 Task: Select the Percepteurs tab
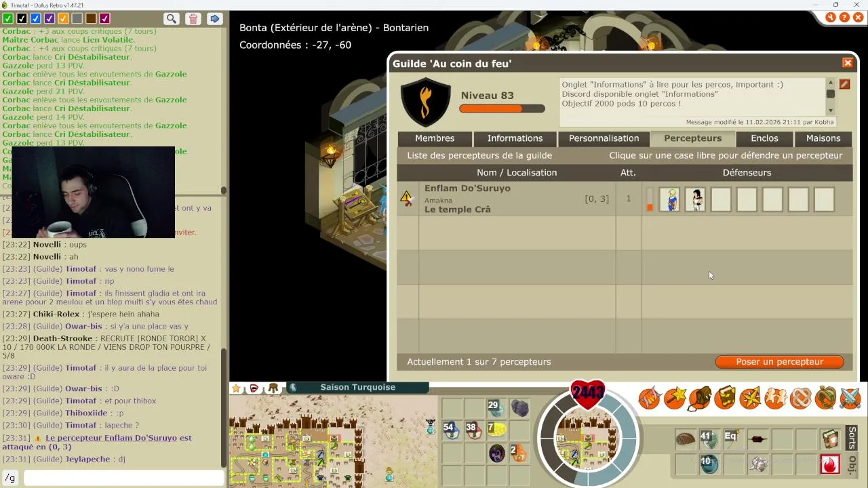(692, 138)
